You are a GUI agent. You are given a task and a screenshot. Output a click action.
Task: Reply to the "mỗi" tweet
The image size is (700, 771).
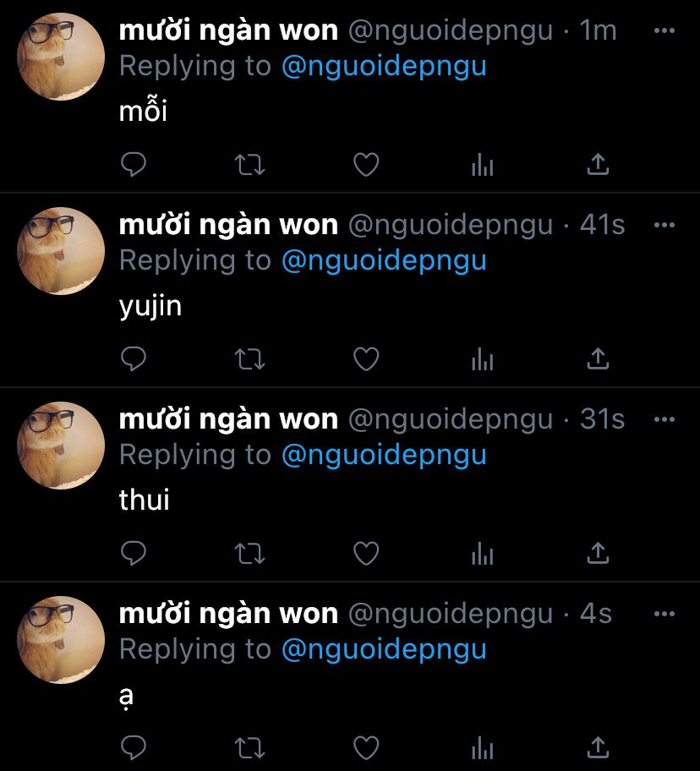pyautogui.click(x=134, y=164)
